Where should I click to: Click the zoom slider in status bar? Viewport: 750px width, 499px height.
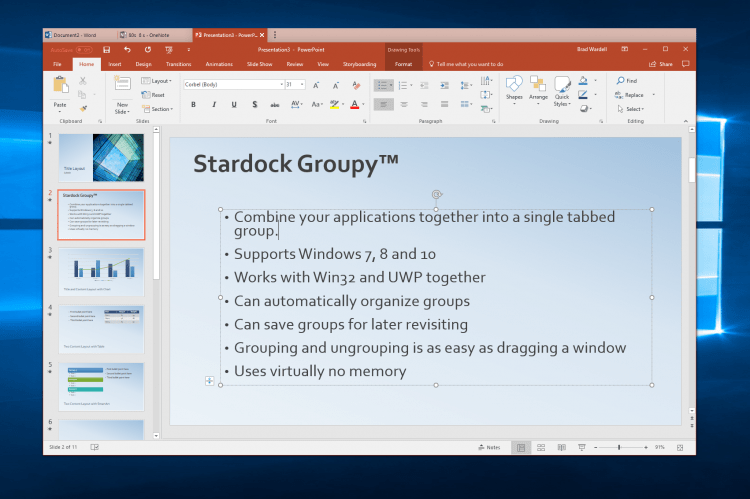coord(619,447)
